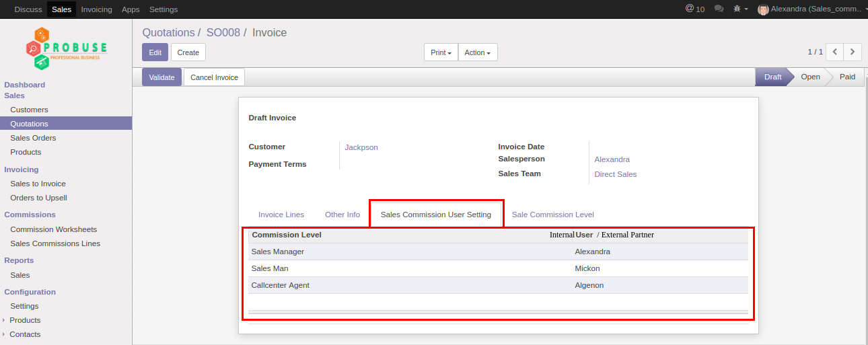
Task: Expand Products under Configuration in sidebar
Action: (25, 320)
